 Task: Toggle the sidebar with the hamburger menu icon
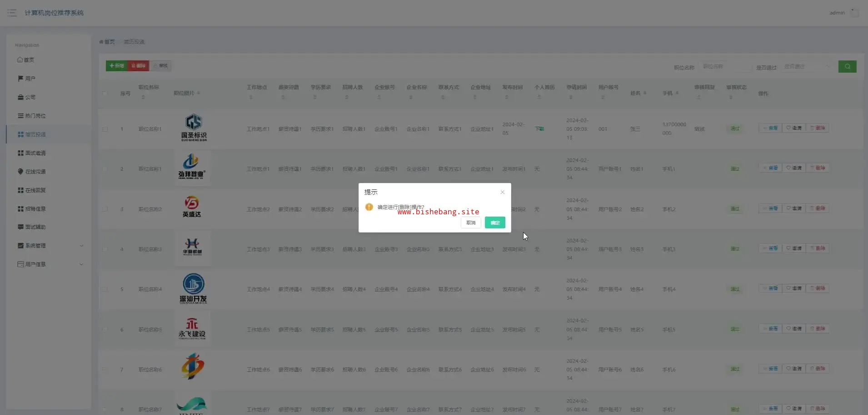tap(12, 13)
